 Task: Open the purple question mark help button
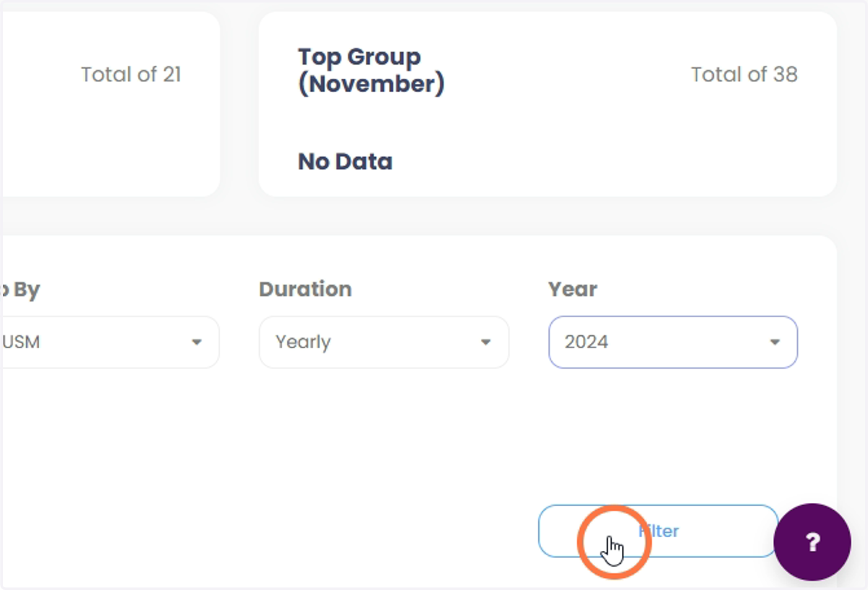click(812, 541)
